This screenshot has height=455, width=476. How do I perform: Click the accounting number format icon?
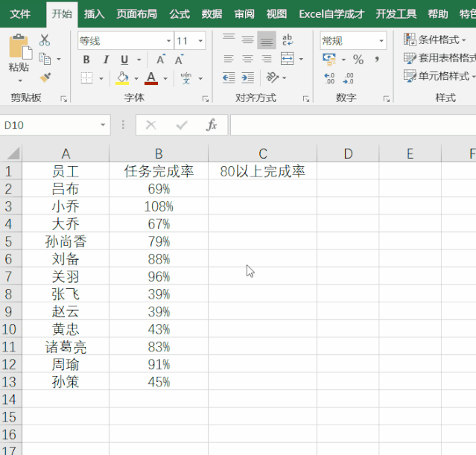click(329, 59)
